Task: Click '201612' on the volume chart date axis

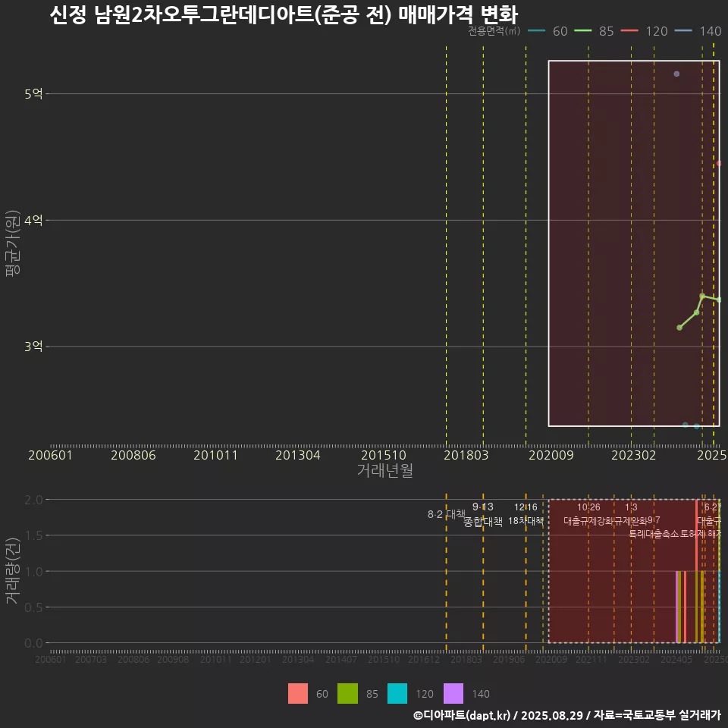Action: (423, 659)
